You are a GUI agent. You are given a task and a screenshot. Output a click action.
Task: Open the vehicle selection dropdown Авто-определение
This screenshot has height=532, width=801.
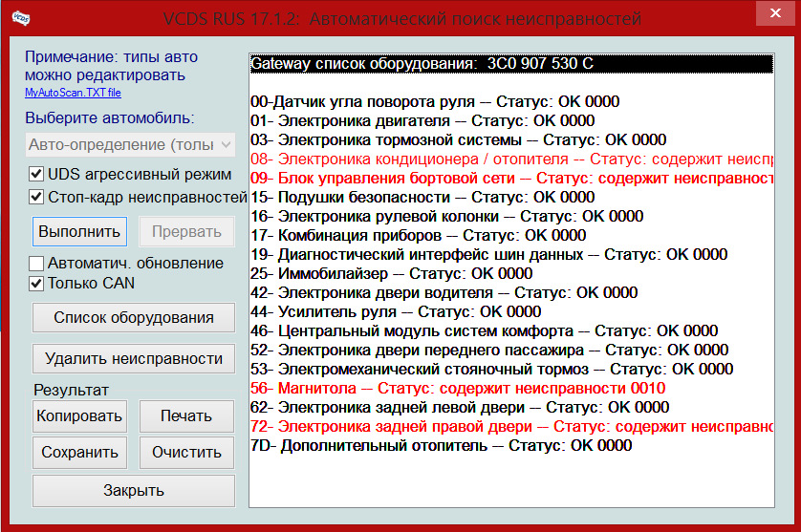click(x=130, y=145)
